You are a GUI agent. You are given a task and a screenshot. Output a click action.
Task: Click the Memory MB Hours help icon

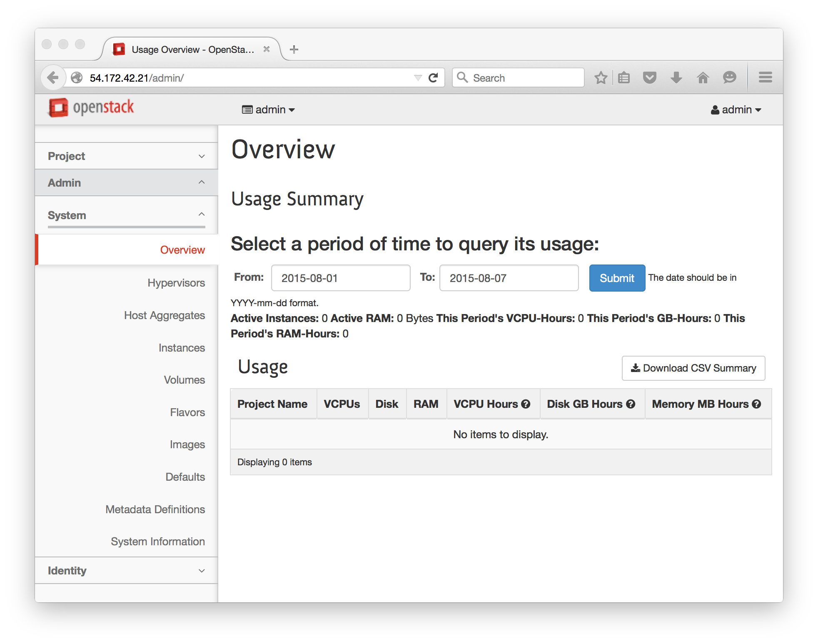coord(756,404)
